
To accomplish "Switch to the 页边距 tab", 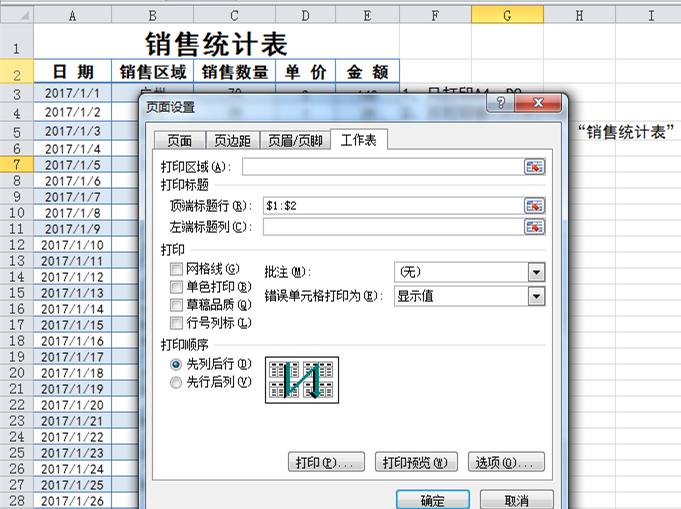I will (x=232, y=140).
